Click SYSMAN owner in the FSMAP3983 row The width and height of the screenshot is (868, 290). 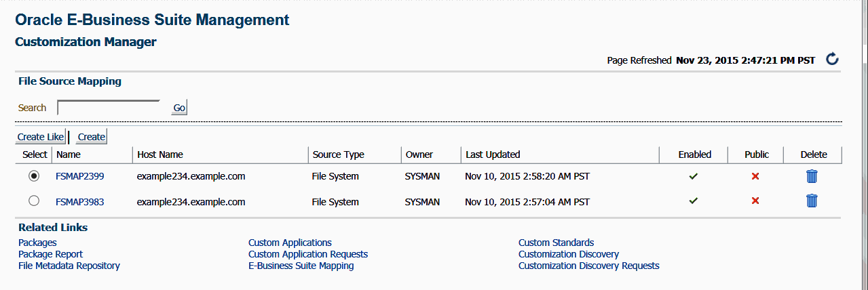(422, 201)
